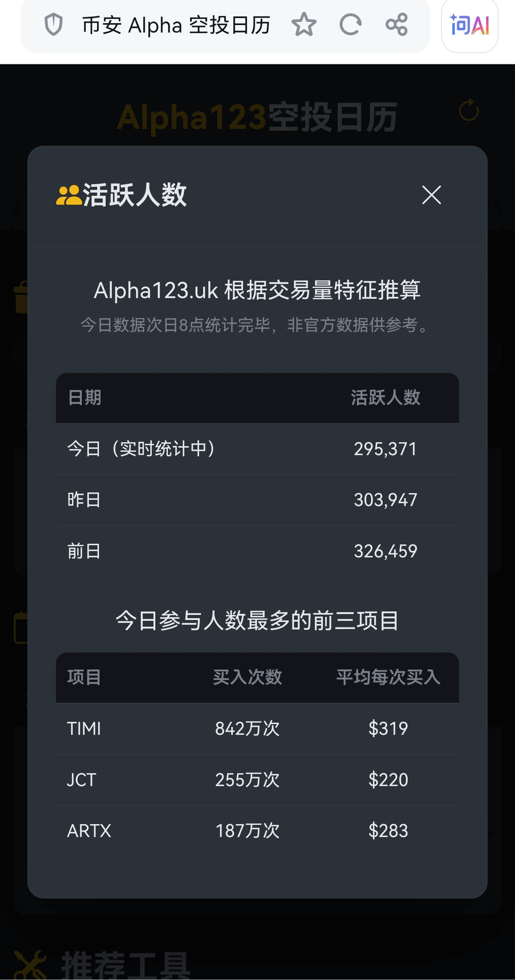Screen dimensions: 515x980
Task: Tap the yellow people icon beside 活跃人数
Action: pyautogui.click(x=68, y=195)
